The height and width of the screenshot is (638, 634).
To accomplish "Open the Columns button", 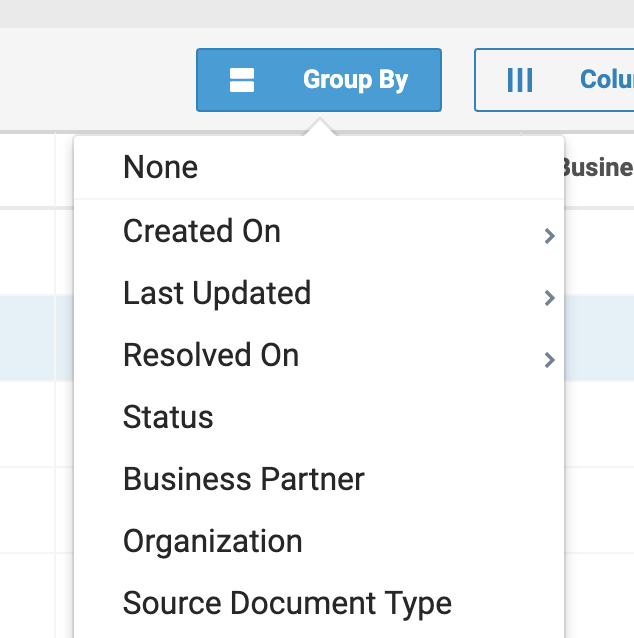I will point(554,80).
